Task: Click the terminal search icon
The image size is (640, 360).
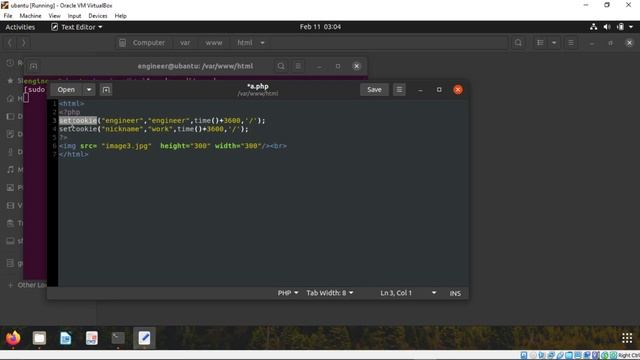Action: point(281,66)
